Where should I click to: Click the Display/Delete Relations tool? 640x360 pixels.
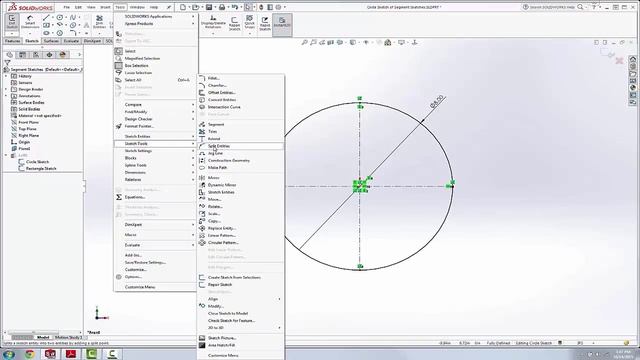(x=213, y=22)
